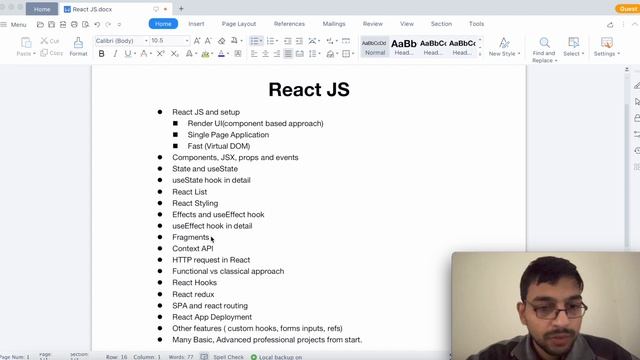Pick the font color swatch

coord(221,53)
